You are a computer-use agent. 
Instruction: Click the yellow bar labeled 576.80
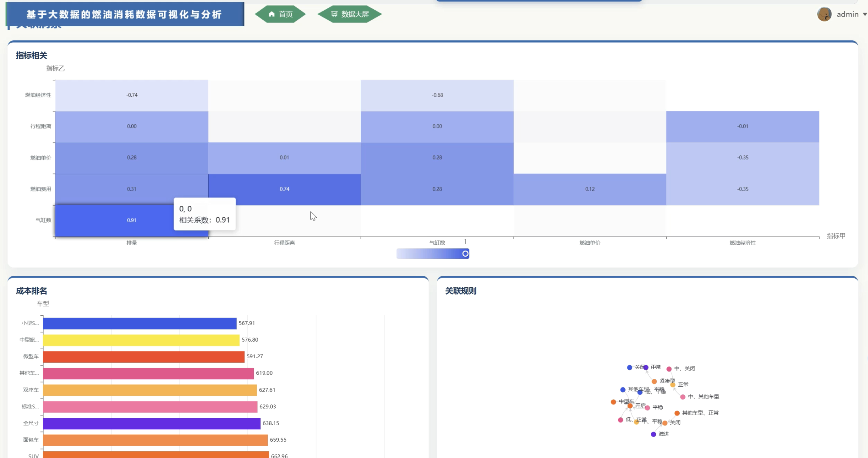point(141,340)
